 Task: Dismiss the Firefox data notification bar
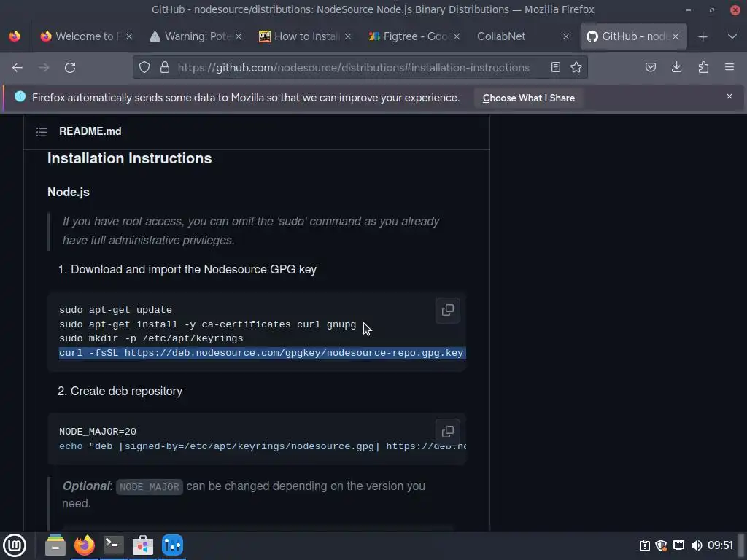tap(729, 97)
